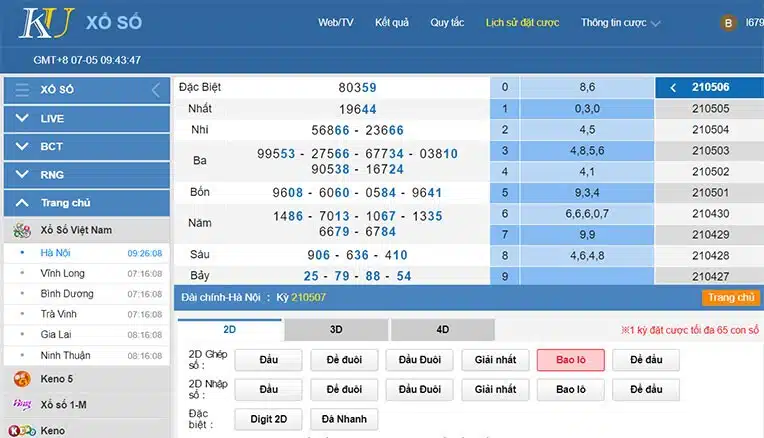Select draw date 210502

tap(710, 171)
